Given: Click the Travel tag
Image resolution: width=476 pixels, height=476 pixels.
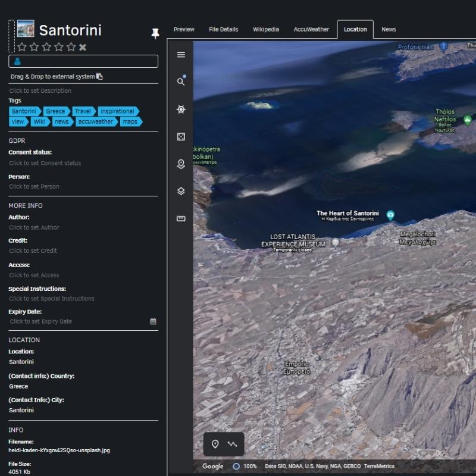Looking at the screenshot, I should (x=84, y=111).
